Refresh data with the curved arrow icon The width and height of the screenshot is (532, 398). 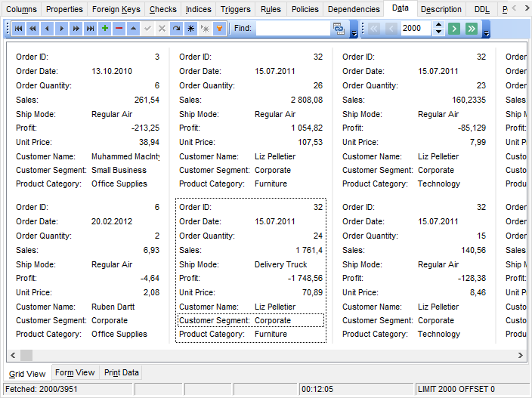click(x=176, y=29)
